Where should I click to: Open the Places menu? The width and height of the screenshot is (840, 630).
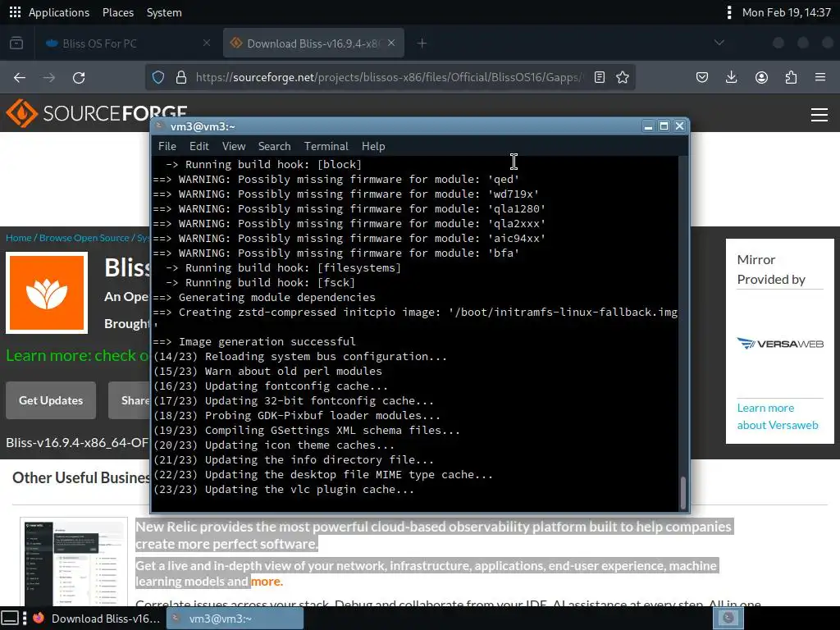[118, 12]
